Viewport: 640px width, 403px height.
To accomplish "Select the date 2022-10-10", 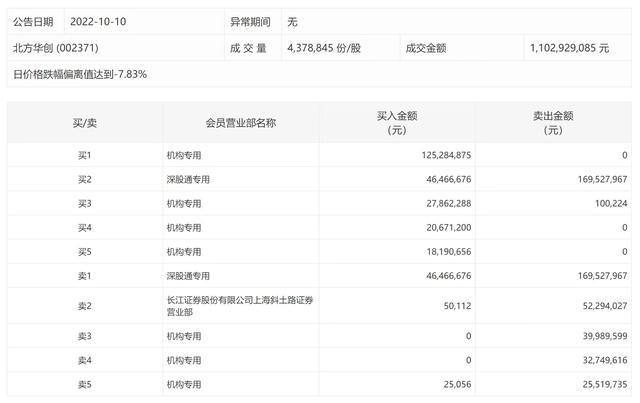I will (x=98, y=22).
